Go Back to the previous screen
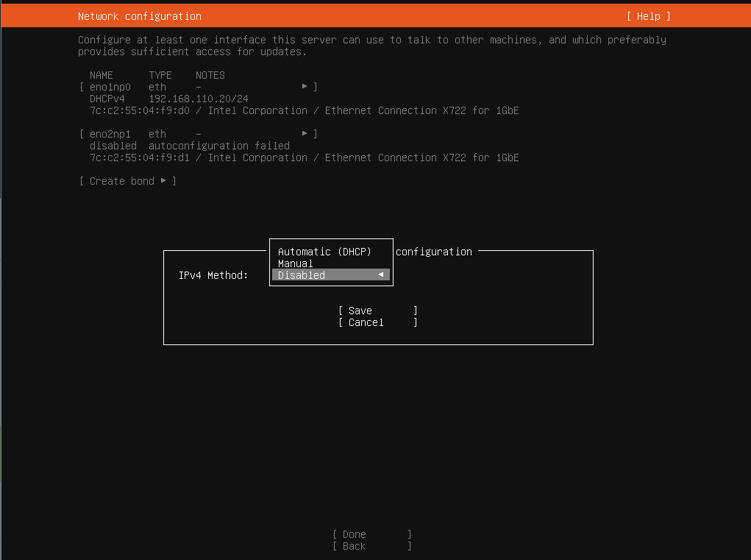This screenshot has width=751, height=560. coord(354,546)
